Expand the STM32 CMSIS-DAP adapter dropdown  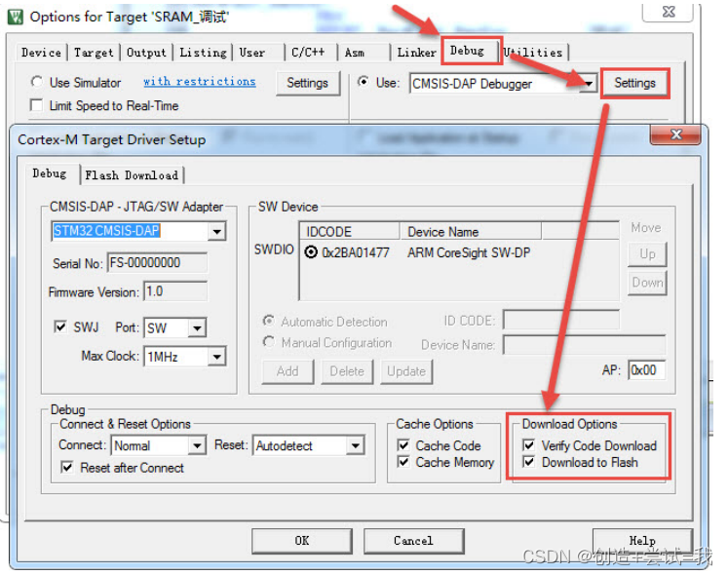coord(216,231)
